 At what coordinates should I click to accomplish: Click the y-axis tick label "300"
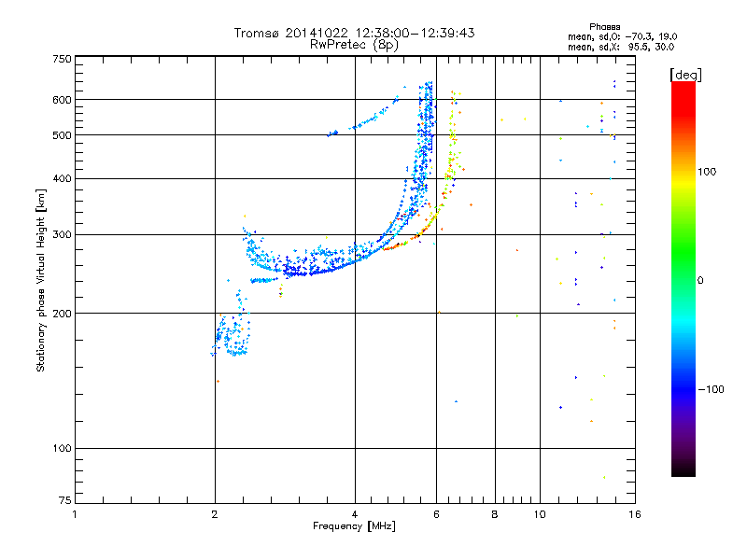tap(62, 235)
